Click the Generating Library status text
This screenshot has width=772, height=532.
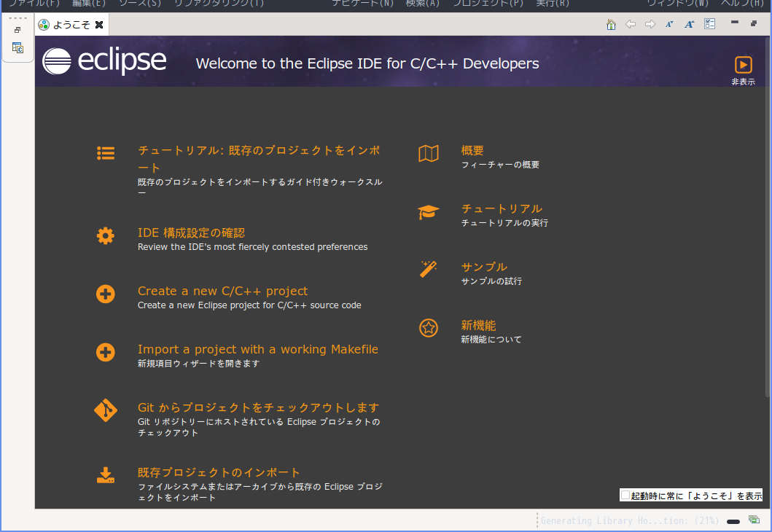pos(630,520)
